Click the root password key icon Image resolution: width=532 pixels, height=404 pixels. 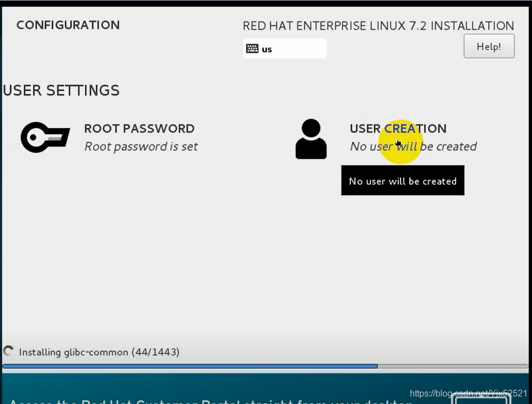45,137
